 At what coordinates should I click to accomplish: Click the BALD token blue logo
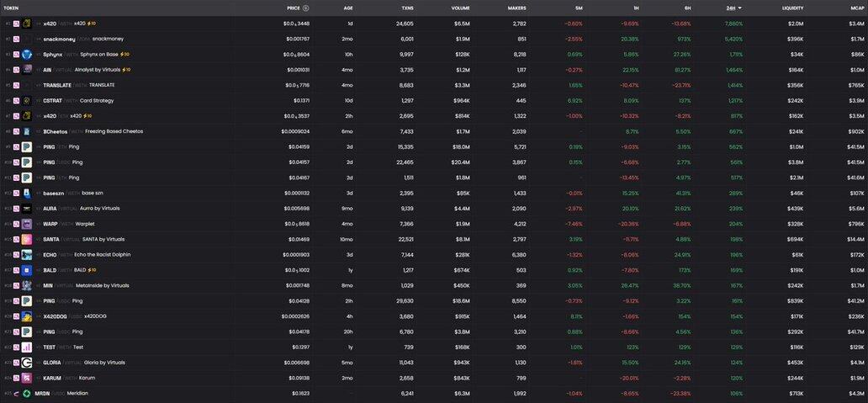tap(27, 270)
